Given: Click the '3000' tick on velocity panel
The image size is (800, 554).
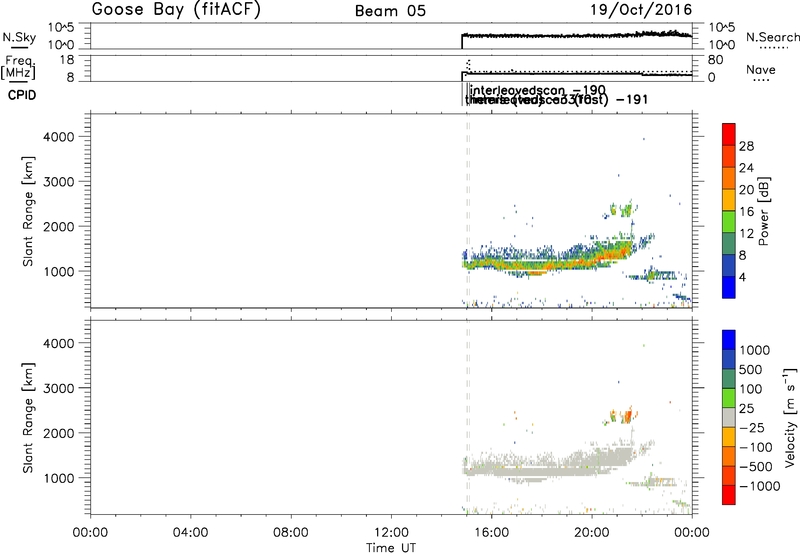Looking at the screenshot, I should tap(59, 388).
